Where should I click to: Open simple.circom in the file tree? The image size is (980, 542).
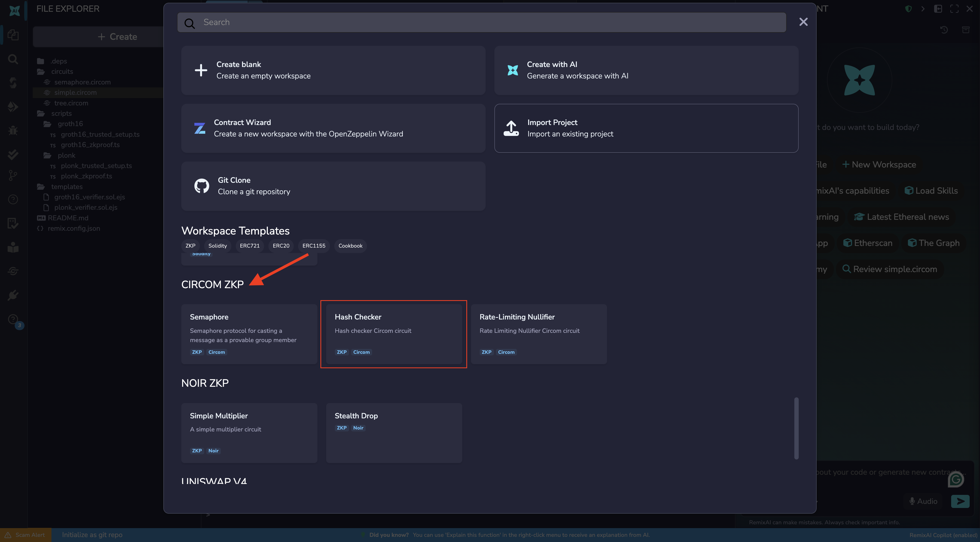click(75, 93)
